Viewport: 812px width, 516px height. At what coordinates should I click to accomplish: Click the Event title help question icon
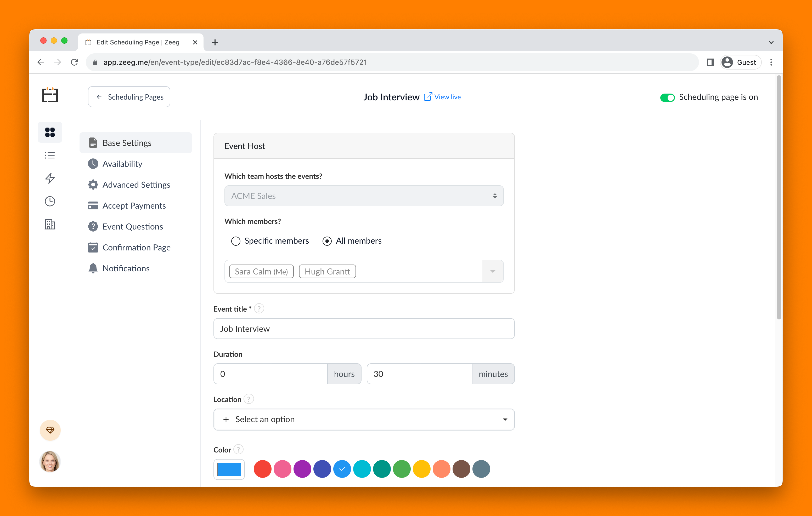click(x=259, y=309)
